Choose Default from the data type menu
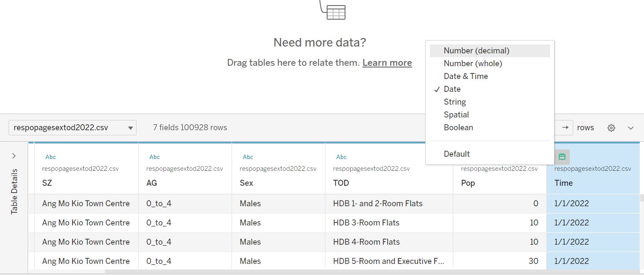Image resolution: width=644 pixels, height=275 pixels. [456, 154]
